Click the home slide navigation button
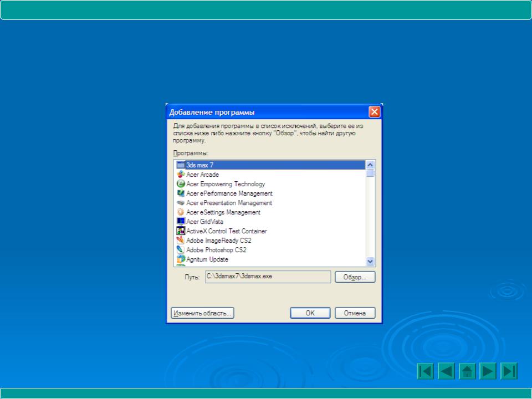 pyautogui.click(x=467, y=371)
